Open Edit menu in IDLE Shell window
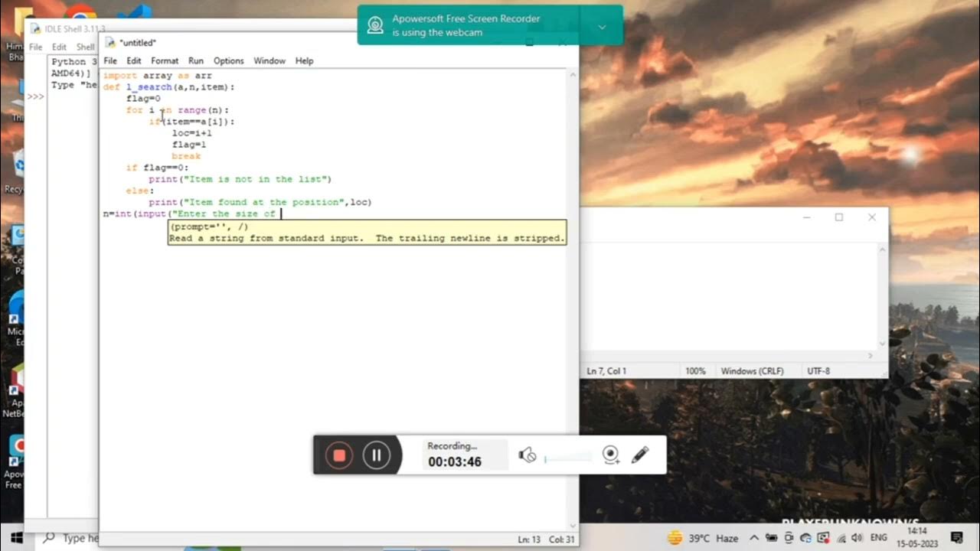The image size is (980, 551). tap(59, 47)
